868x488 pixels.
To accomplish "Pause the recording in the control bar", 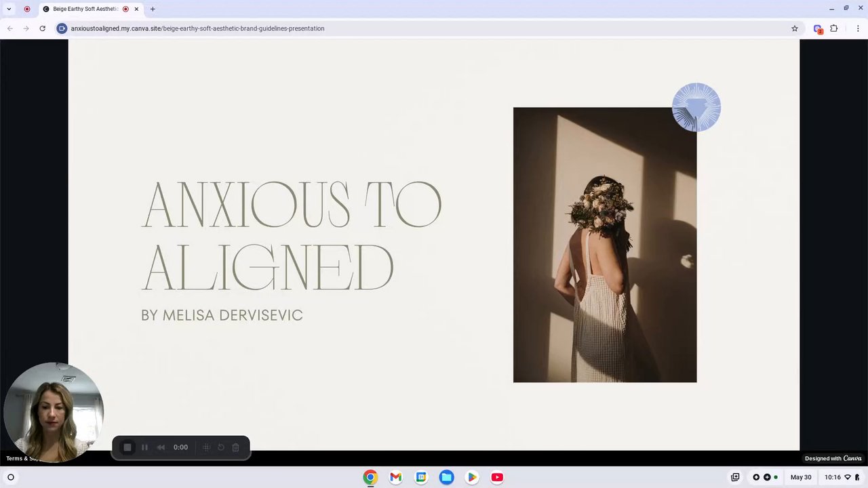I will point(144,447).
